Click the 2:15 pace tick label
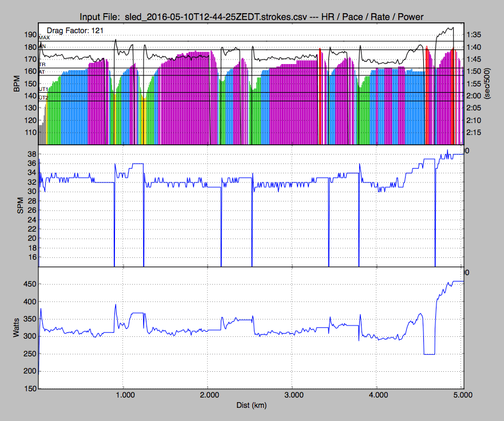 coord(475,133)
